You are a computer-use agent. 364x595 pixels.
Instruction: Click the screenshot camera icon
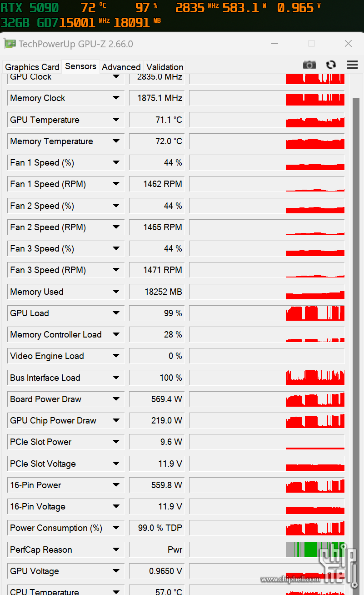click(x=309, y=65)
